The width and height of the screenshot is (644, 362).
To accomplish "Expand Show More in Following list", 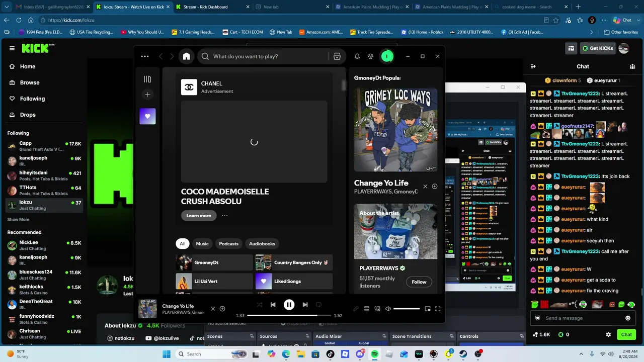I will pyautogui.click(x=18, y=220).
